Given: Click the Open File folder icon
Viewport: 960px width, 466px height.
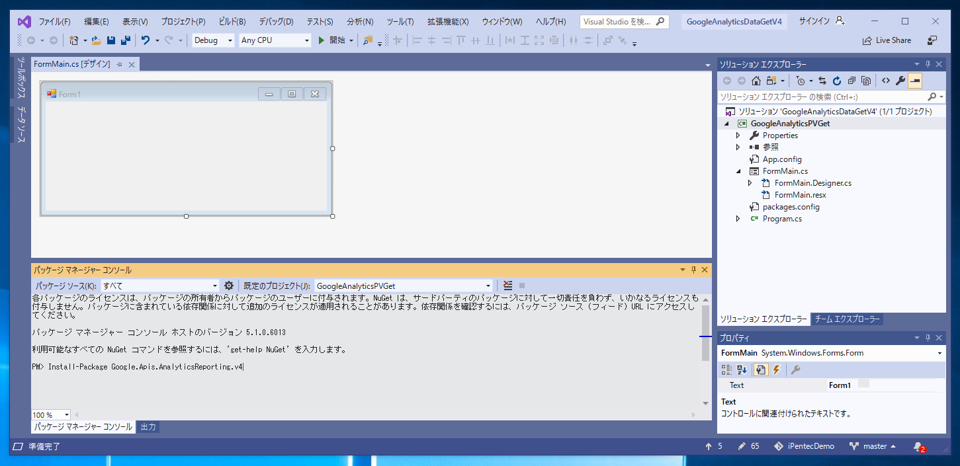Looking at the screenshot, I should 96,40.
